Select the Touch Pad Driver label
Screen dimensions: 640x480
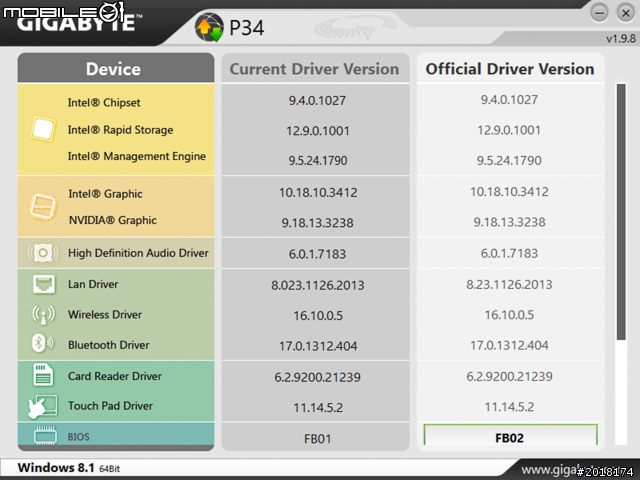point(110,406)
